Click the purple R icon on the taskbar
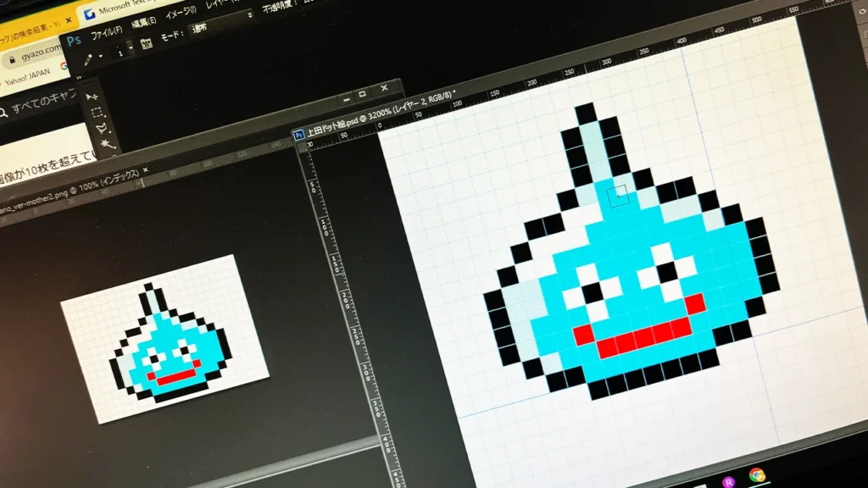 tap(728, 483)
